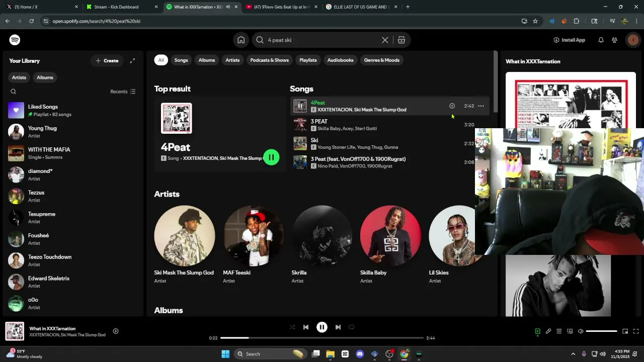644x362 pixels.
Task: Switch to Genres & Moods filter
Action: pyautogui.click(x=382, y=60)
